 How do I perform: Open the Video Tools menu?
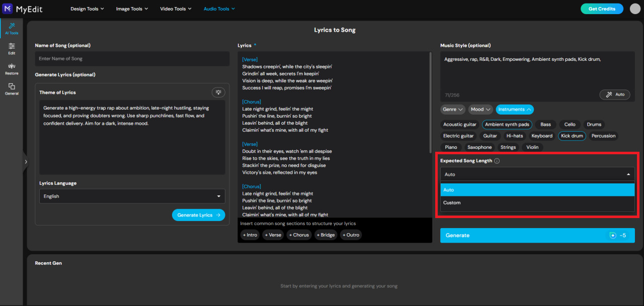pos(176,9)
